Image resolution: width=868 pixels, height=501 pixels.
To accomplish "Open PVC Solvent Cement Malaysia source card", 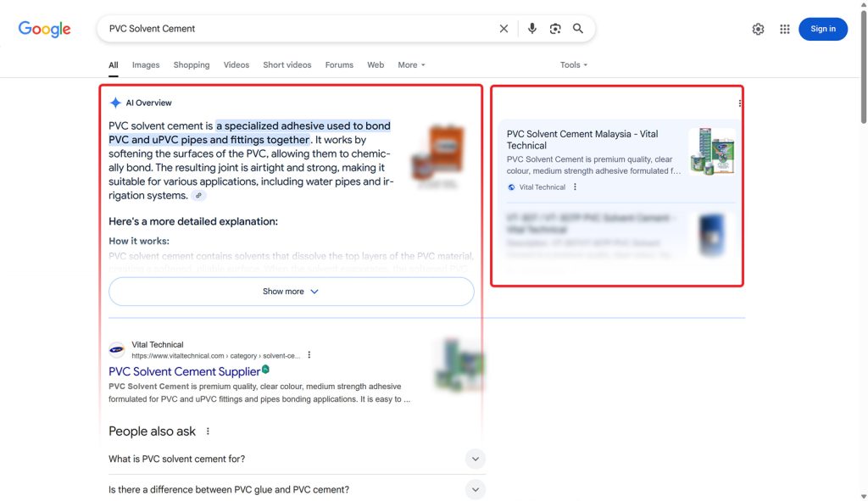I will coord(582,140).
